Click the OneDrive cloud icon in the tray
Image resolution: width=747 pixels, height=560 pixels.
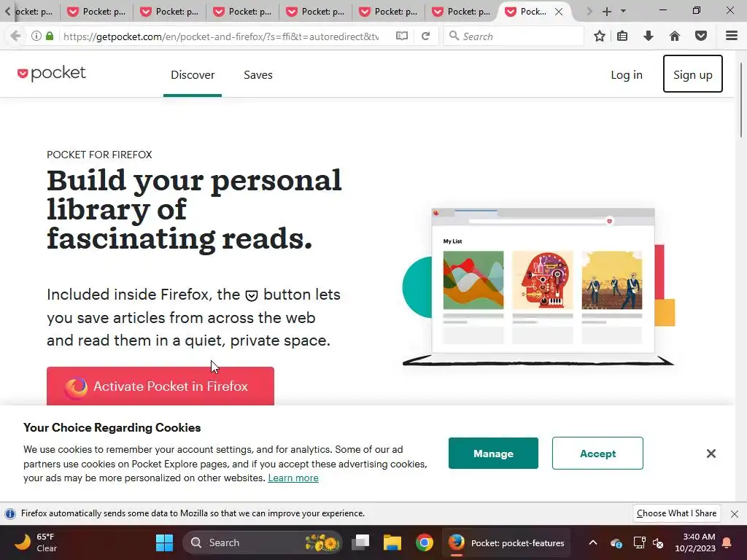coord(616,542)
